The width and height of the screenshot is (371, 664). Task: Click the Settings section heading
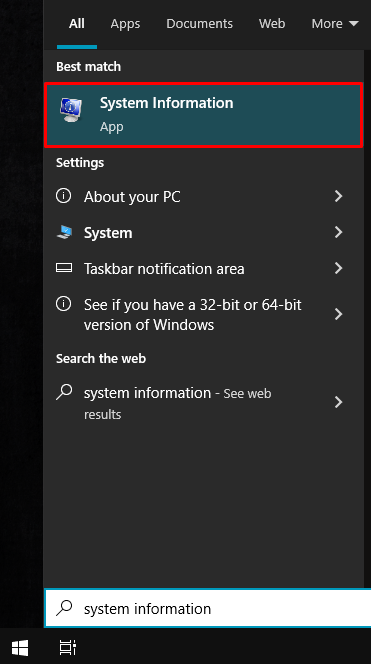[80, 163]
